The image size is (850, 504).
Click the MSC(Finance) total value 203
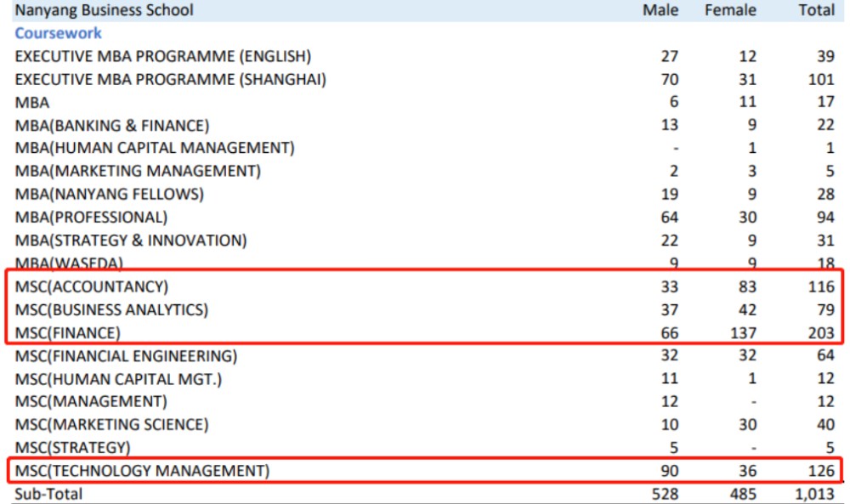coord(820,332)
